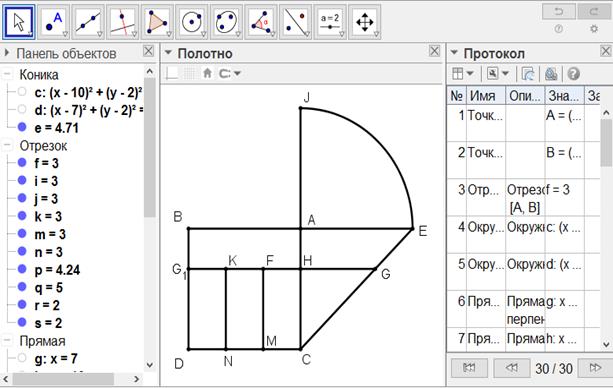613x388 pixels.
Task: Click the object panel vertical scrollbar down arrow
Action: [150, 365]
